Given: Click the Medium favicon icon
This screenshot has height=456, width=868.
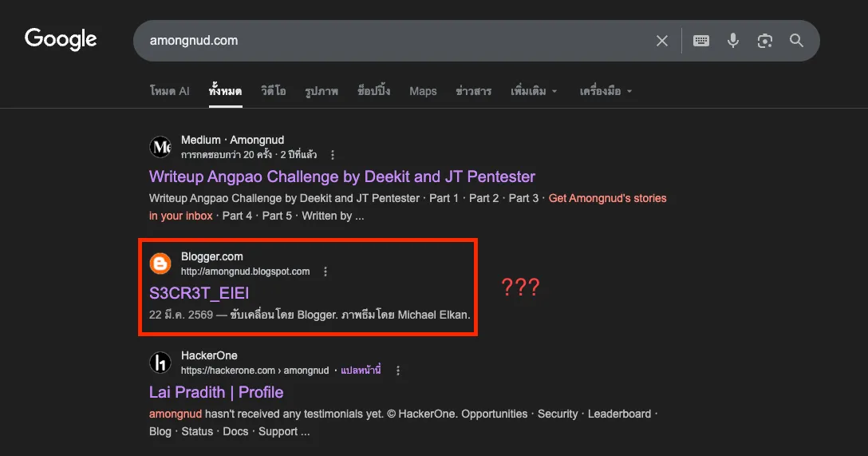Looking at the screenshot, I should click(160, 147).
